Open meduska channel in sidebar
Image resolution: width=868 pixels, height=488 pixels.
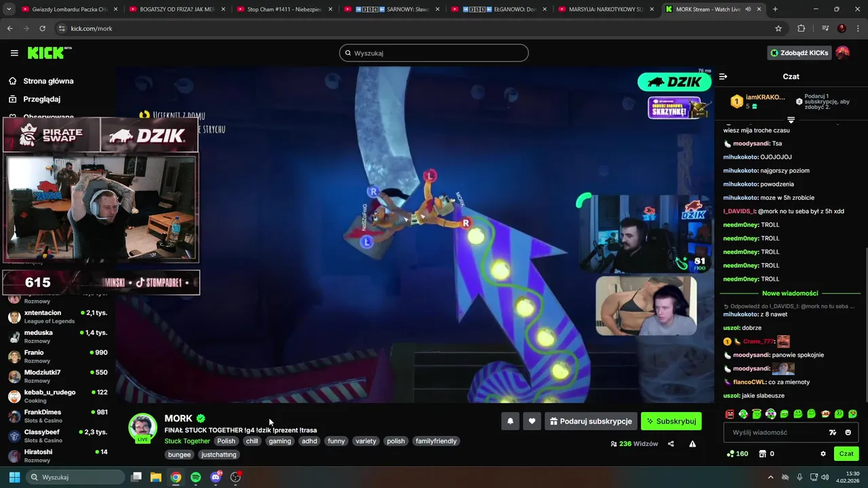(58, 337)
